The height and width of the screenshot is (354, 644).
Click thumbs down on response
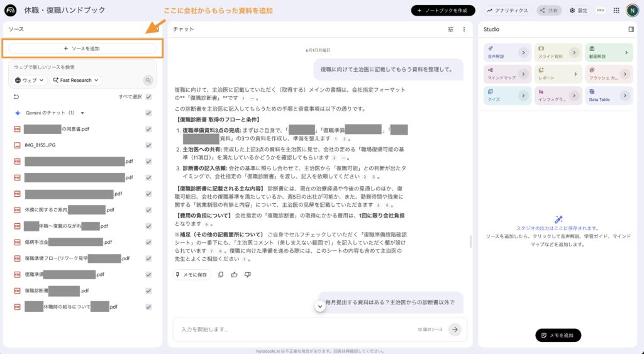(248, 275)
